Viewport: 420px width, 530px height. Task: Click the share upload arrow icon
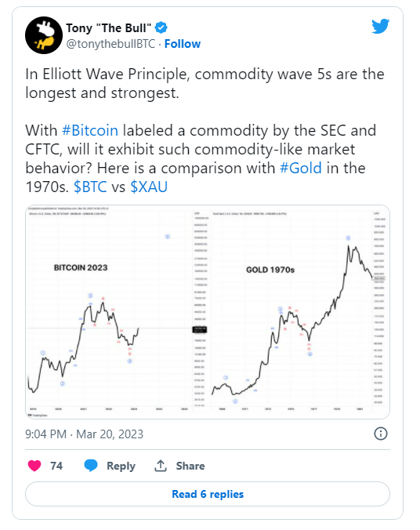[161, 466]
